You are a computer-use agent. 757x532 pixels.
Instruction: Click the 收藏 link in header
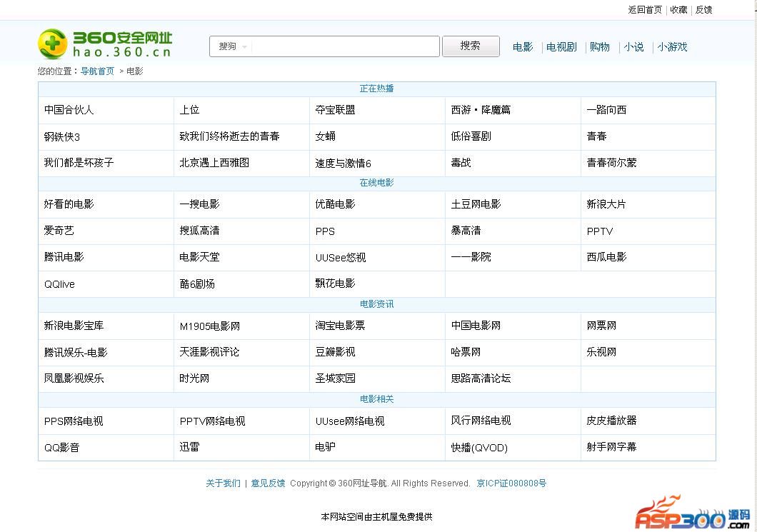pos(678,10)
